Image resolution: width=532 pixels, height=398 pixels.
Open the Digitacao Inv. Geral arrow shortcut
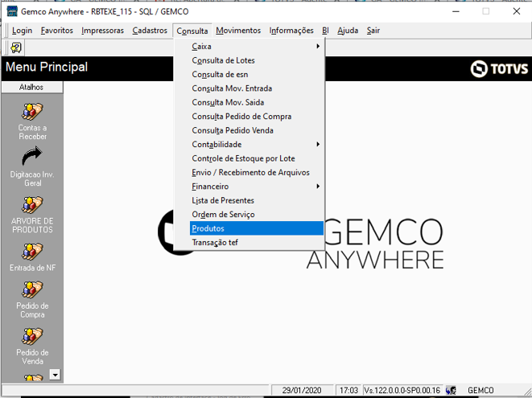point(32,156)
